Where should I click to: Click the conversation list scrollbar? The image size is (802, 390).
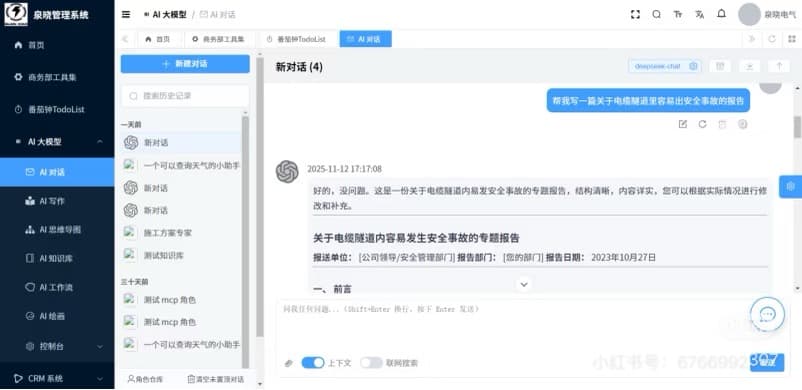pyautogui.click(x=245, y=241)
